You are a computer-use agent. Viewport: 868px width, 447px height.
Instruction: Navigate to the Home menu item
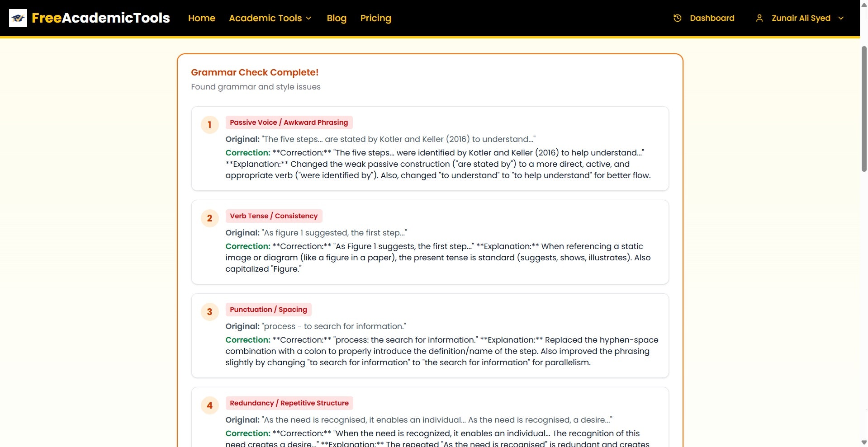(201, 18)
